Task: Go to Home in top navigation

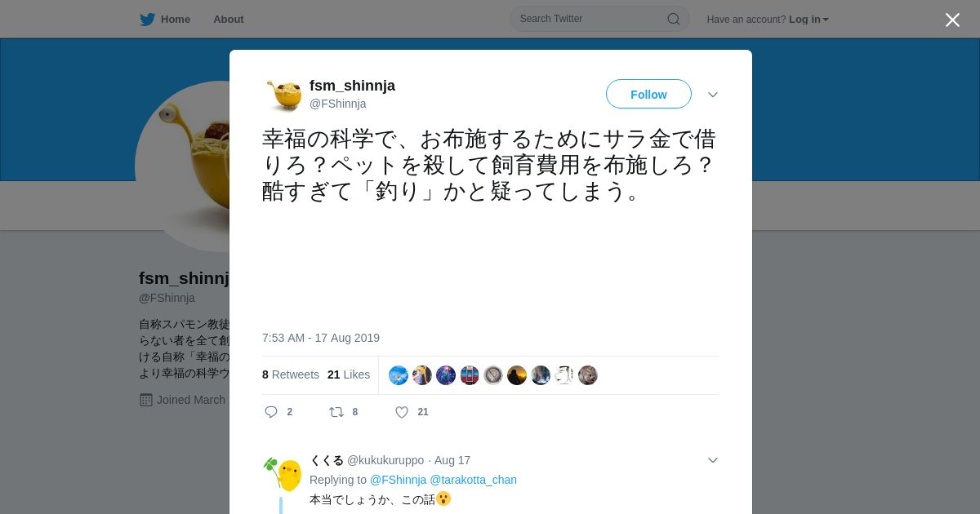Action: (x=176, y=20)
